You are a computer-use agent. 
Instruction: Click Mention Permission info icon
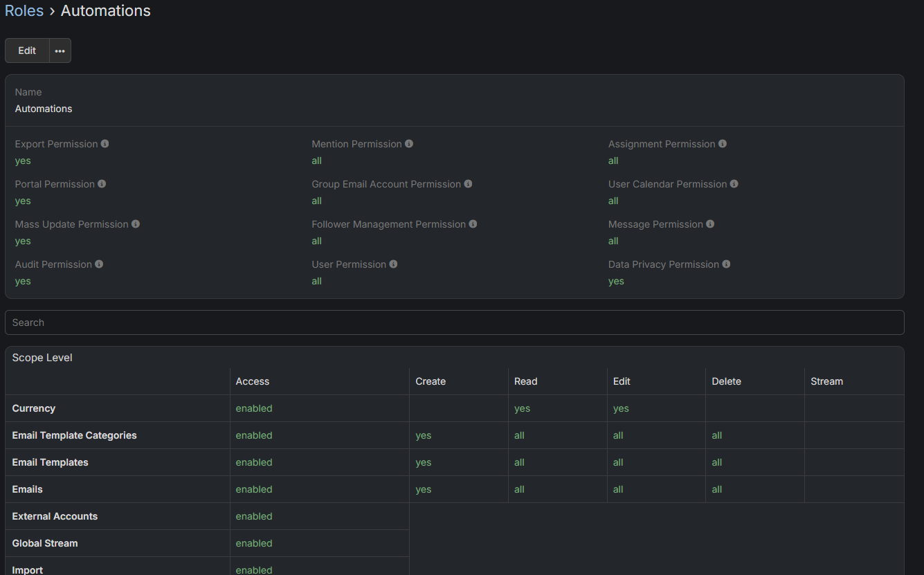[409, 144]
